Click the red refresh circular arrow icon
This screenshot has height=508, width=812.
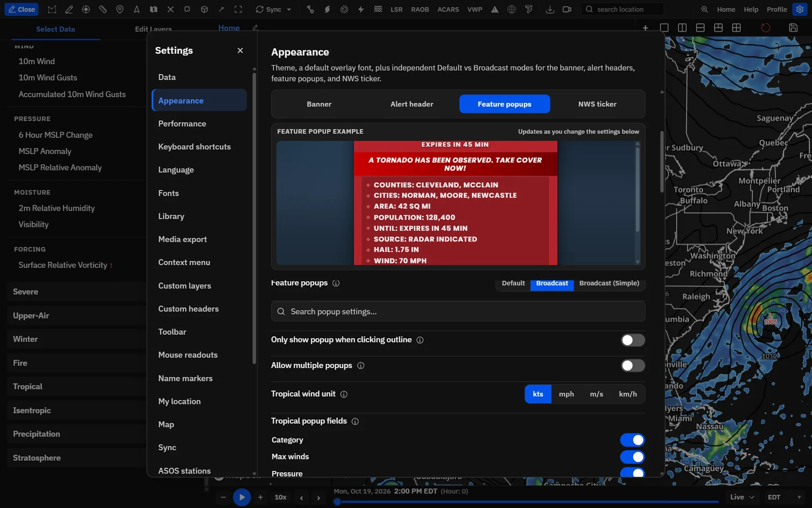point(765,28)
